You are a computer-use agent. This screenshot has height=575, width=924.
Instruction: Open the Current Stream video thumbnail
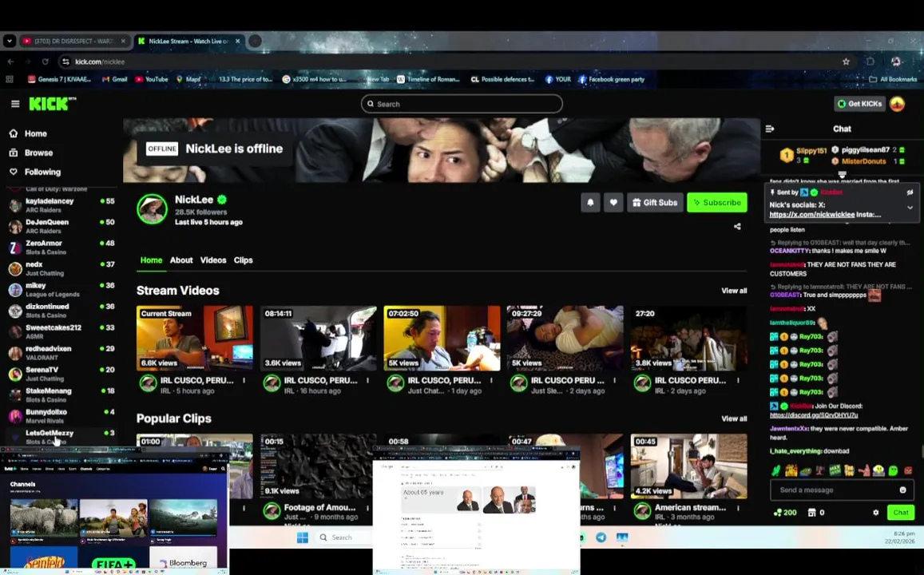click(x=195, y=338)
